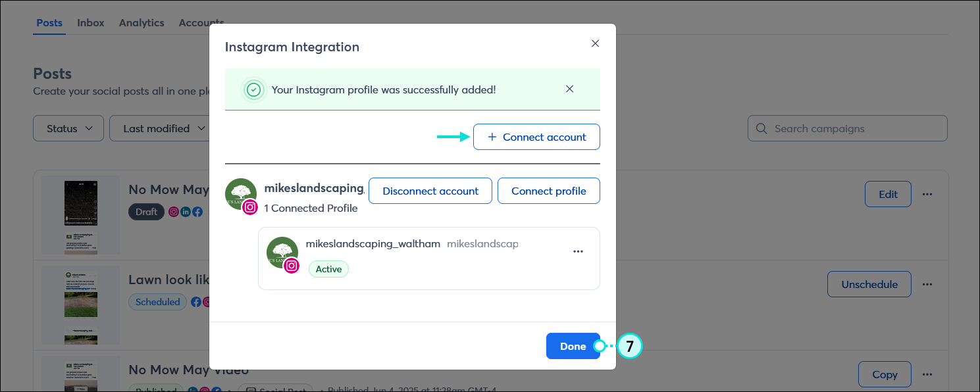Click the search magnifier in Search campaigns
This screenshot has height=392, width=980.
[761, 128]
